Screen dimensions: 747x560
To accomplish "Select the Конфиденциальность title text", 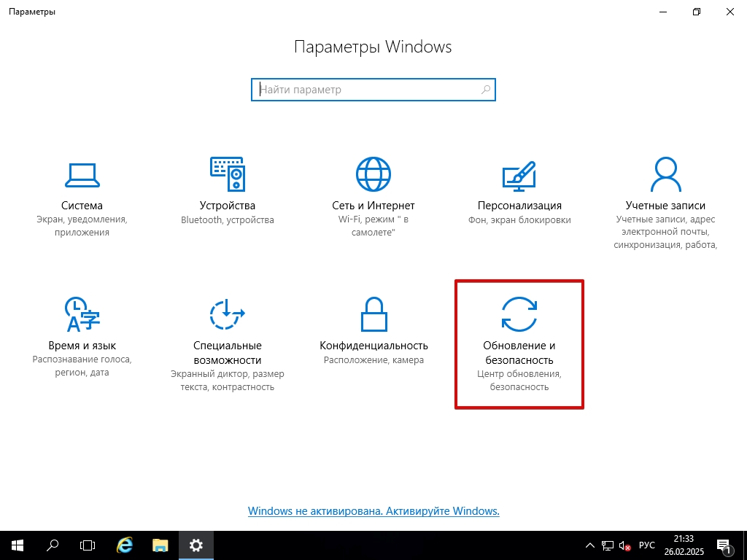I will coord(374,345).
